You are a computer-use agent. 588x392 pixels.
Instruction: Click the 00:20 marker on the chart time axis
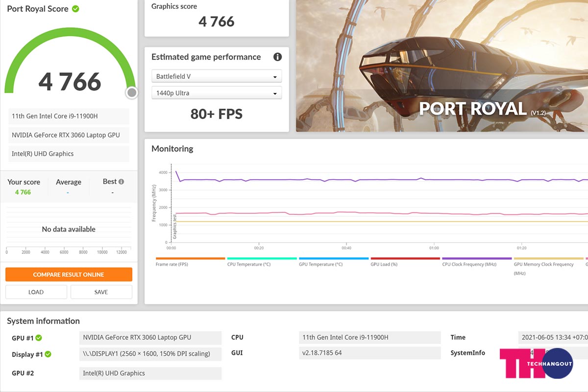[x=259, y=248]
